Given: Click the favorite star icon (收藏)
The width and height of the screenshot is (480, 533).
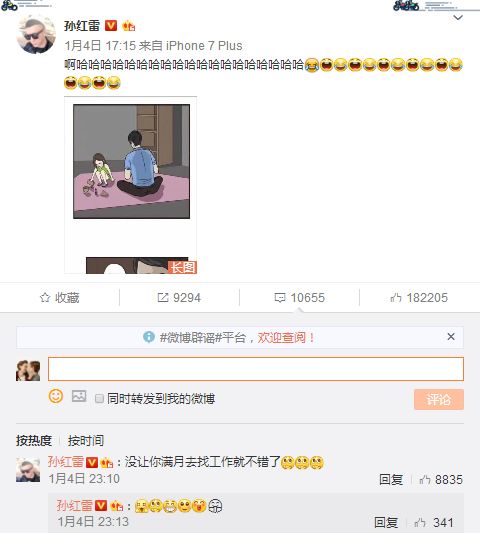Looking at the screenshot, I should tap(45, 298).
